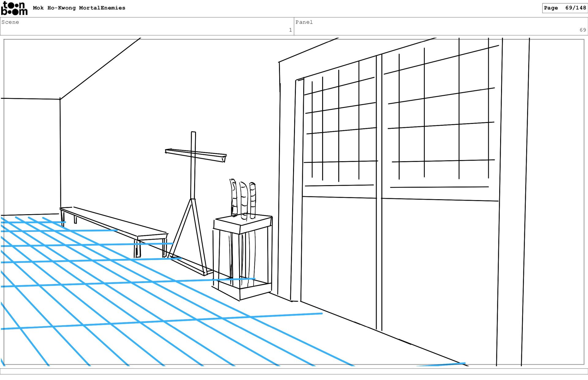Click the lower right sliding door panel
The image size is (588, 380).
pos(439,269)
